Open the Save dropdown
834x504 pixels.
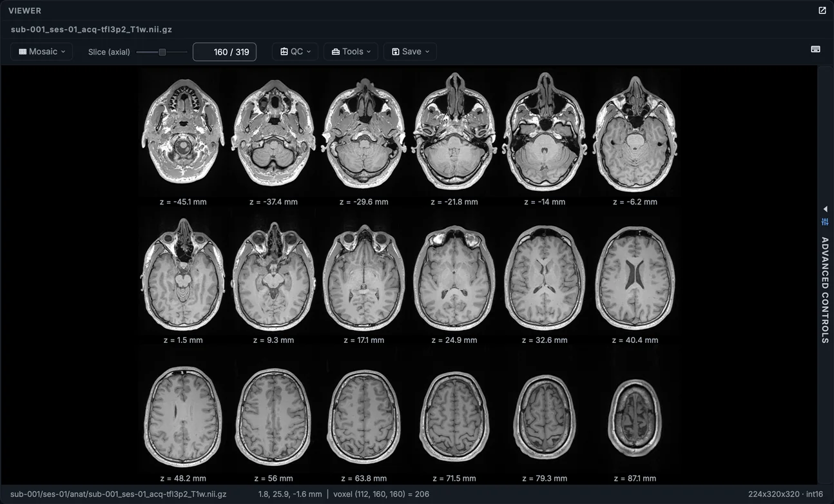tap(410, 52)
